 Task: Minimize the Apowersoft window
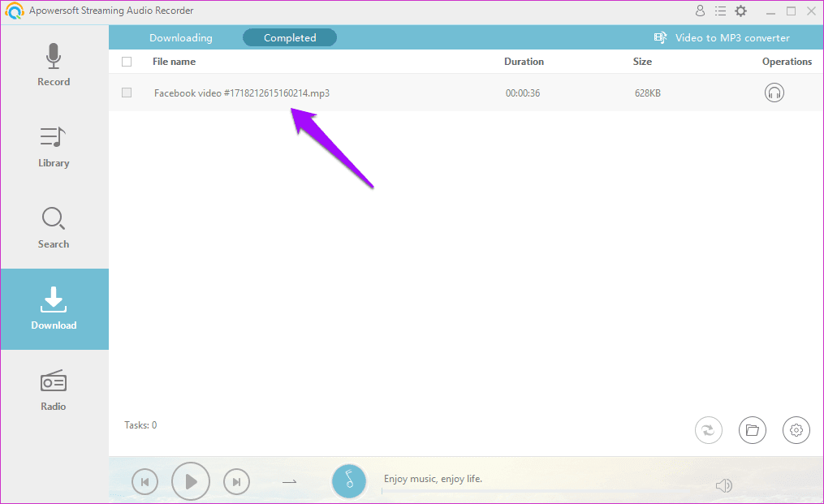[771, 11]
